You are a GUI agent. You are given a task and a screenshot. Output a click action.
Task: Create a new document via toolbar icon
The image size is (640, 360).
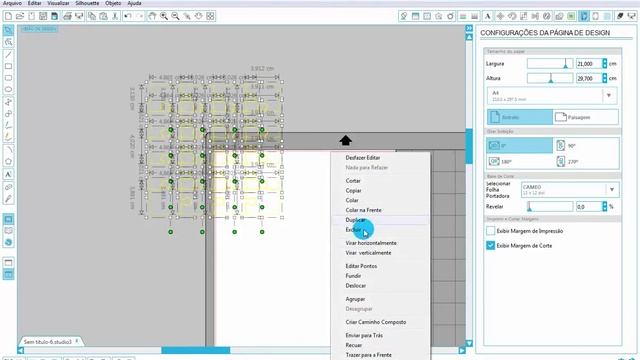point(8,16)
